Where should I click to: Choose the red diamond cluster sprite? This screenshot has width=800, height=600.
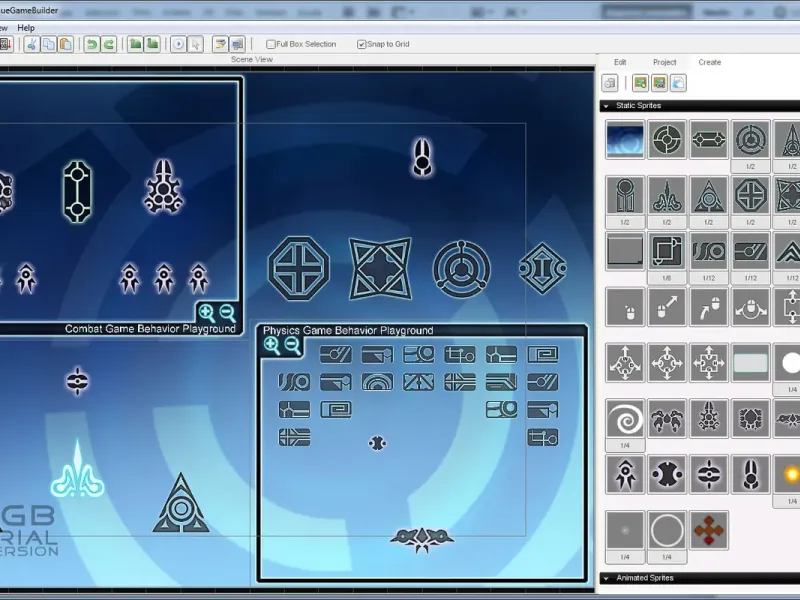coord(709,529)
